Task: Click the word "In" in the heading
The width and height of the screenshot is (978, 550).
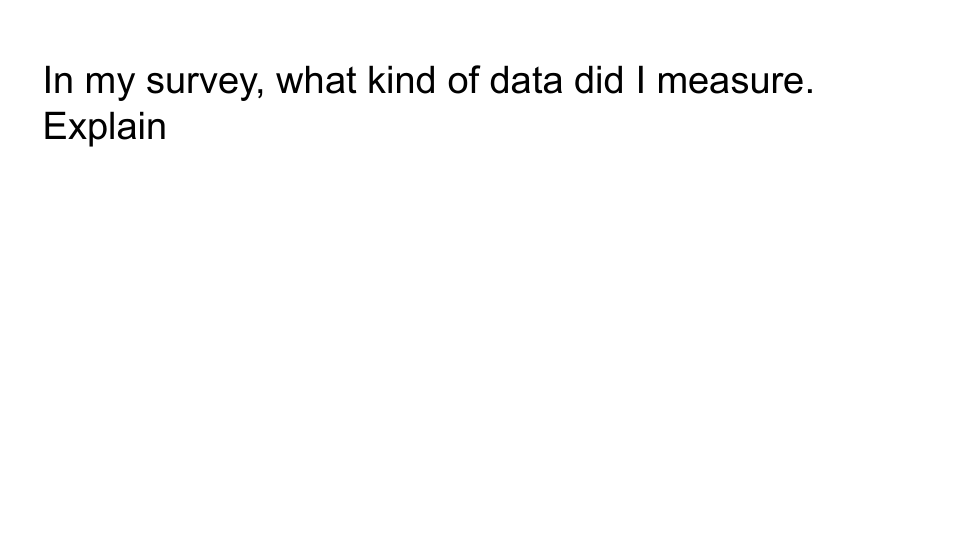Action: coord(57,82)
